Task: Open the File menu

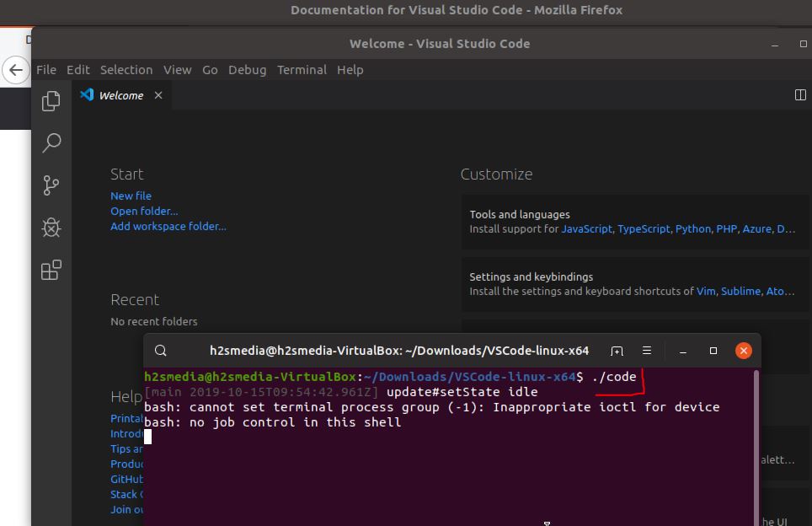Action: pos(46,70)
